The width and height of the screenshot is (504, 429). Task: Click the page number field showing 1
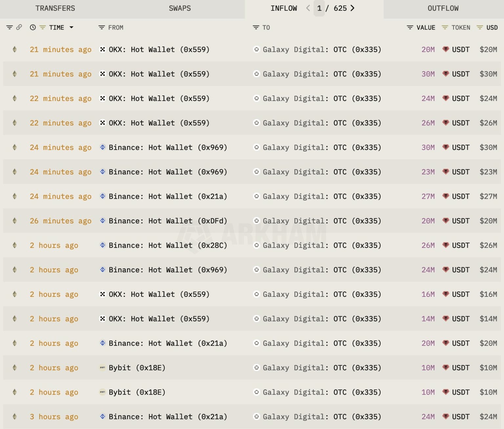[319, 8]
